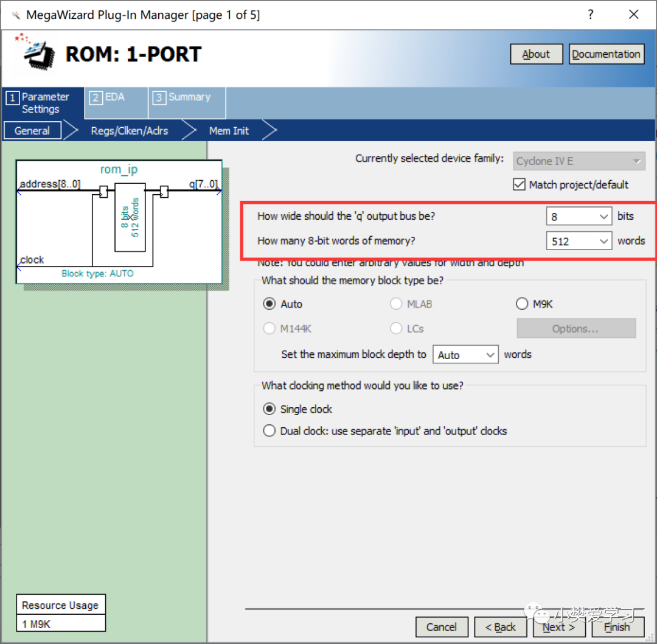
Task: Click the Finish button
Action: coord(617,627)
